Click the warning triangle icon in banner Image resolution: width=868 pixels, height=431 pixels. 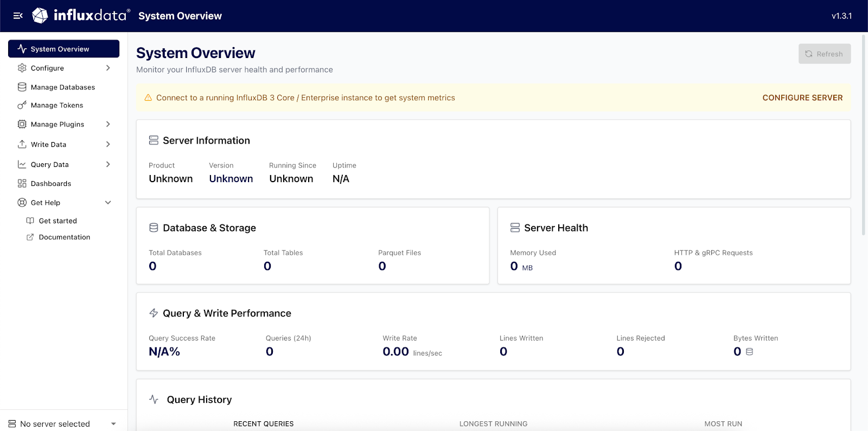pos(148,98)
